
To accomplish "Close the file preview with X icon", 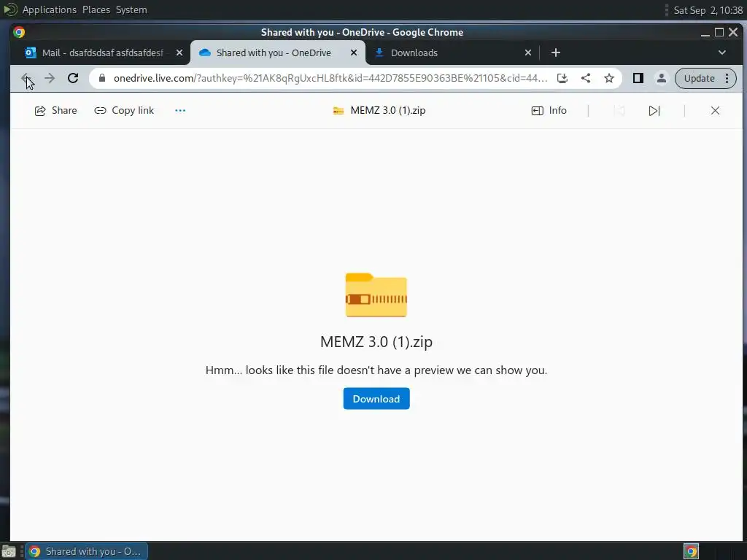I will [715, 111].
